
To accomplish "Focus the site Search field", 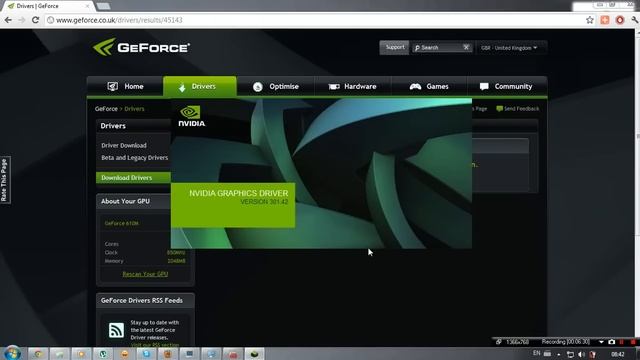I will tap(442, 48).
